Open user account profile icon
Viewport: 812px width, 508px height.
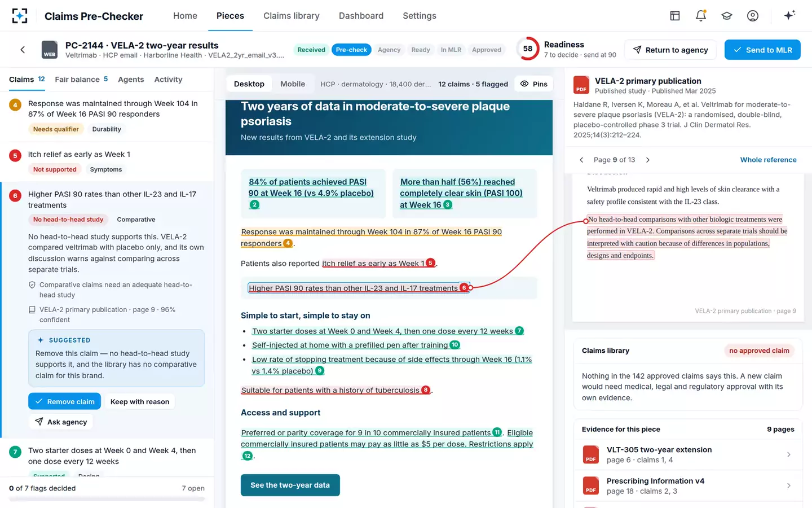click(753, 16)
